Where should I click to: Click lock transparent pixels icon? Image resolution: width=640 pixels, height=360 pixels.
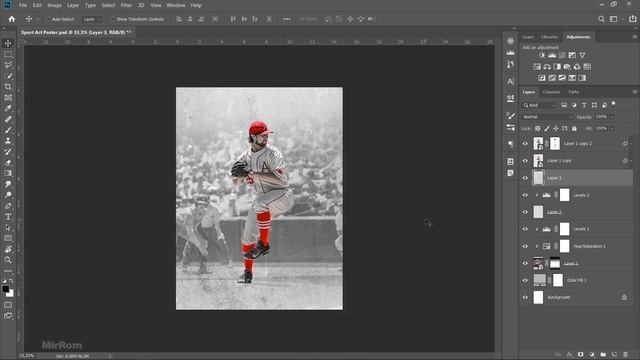click(538, 129)
